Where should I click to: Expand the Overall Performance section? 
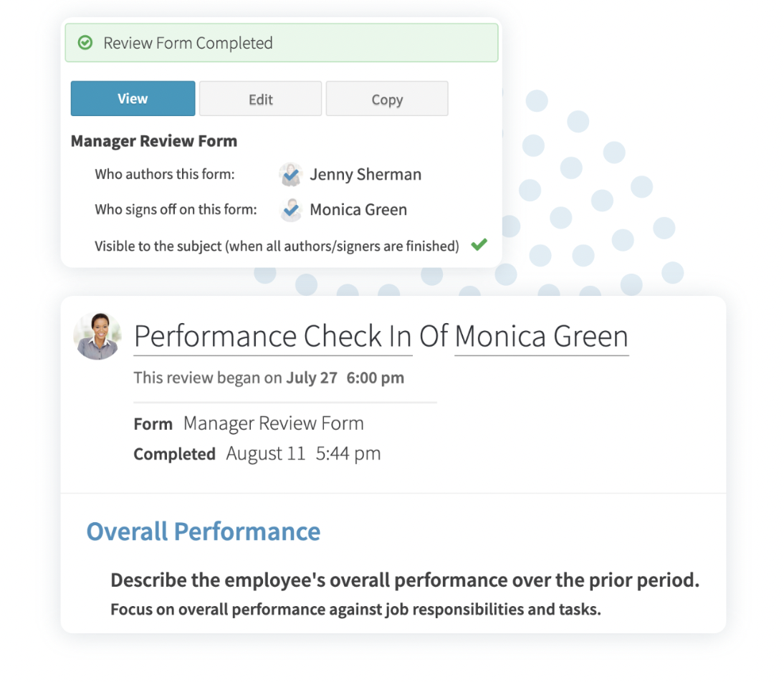click(203, 532)
